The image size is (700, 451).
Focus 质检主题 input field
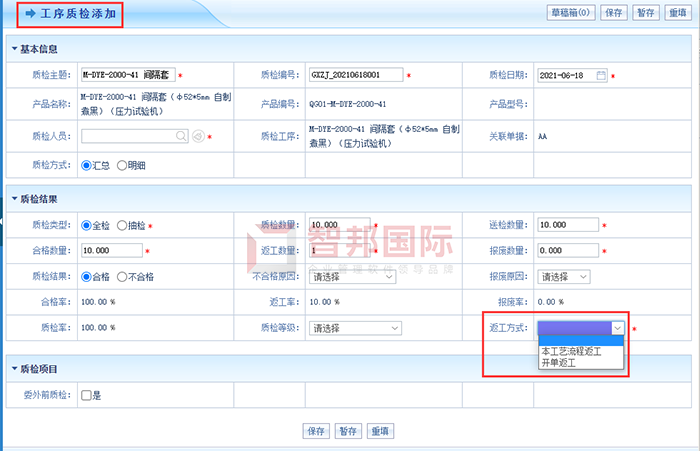tap(128, 75)
